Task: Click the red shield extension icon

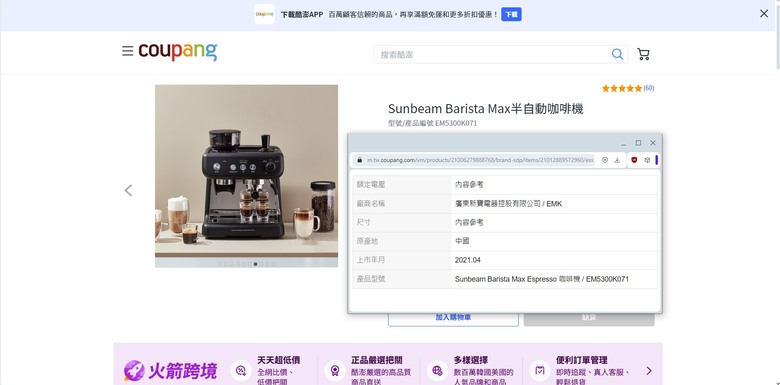Action: click(634, 160)
